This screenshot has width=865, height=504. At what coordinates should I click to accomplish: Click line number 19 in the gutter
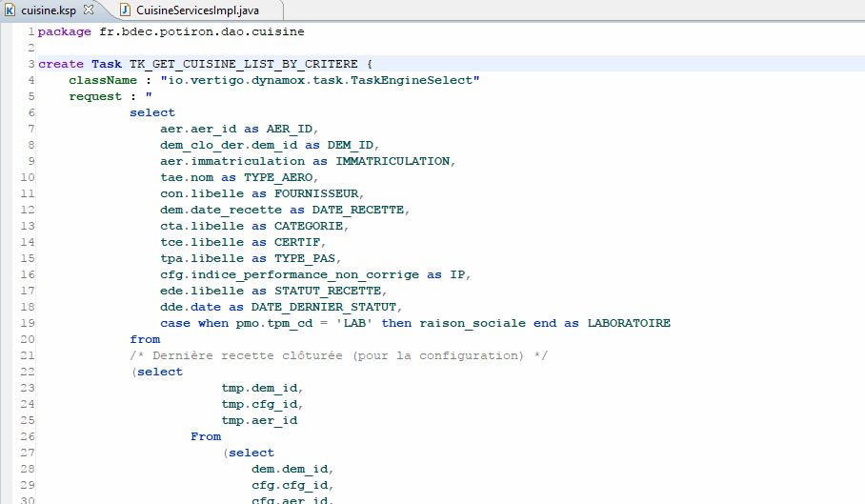[x=28, y=323]
